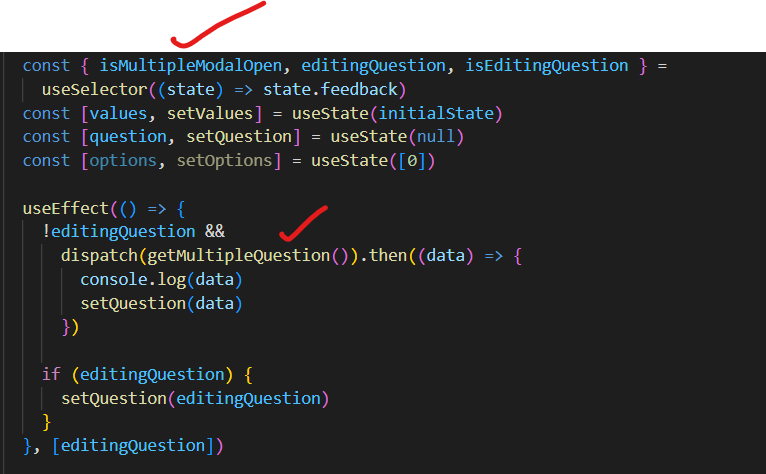Click the dispatch function call
The width and height of the screenshot is (766, 474).
coord(96,255)
